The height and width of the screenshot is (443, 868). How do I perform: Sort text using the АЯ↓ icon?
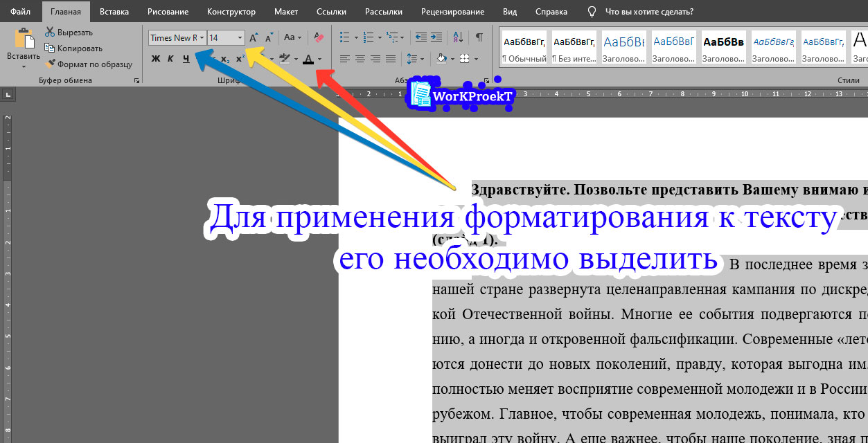pyautogui.click(x=457, y=37)
